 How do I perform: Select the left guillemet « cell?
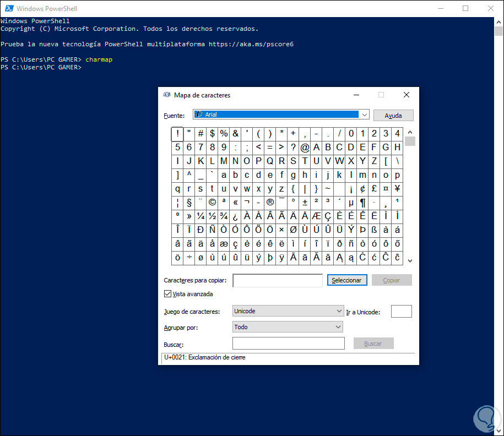(x=235, y=203)
